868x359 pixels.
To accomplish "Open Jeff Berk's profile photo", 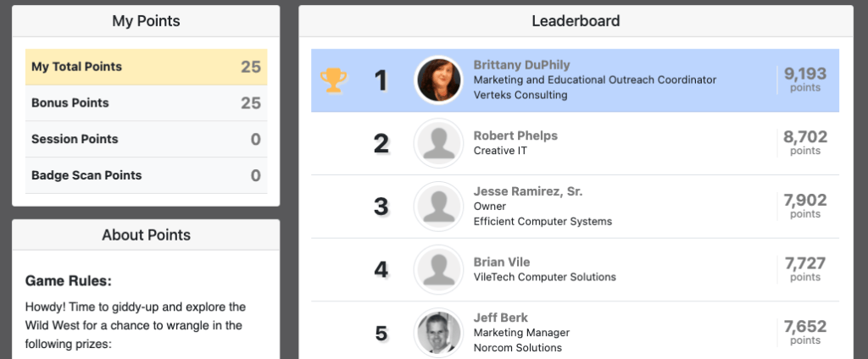I will tap(438, 332).
